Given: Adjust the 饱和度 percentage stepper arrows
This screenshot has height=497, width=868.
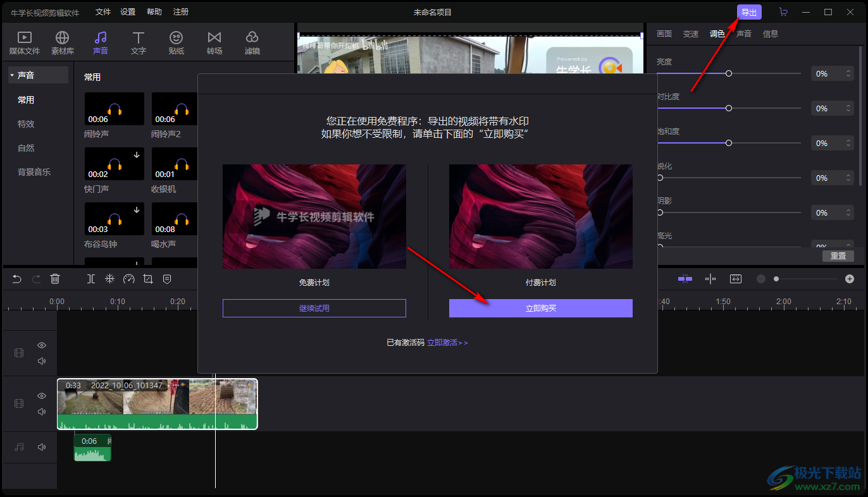Looking at the screenshot, I should [848, 144].
